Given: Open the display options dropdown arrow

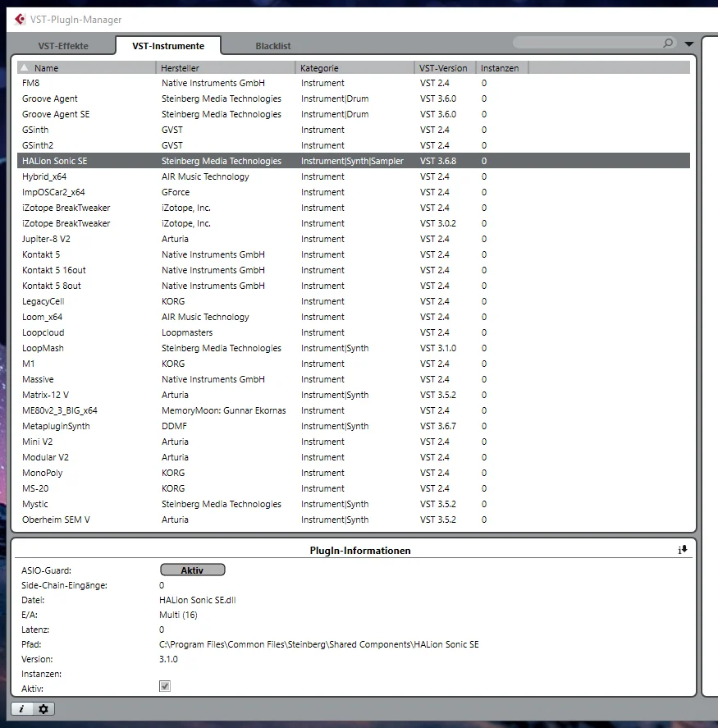Looking at the screenshot, I should click(689, 43).
